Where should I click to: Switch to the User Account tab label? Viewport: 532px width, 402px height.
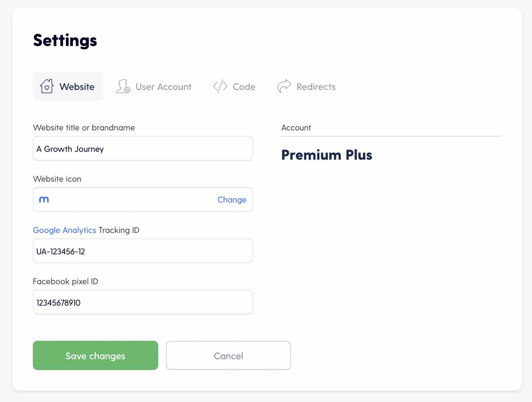[163, 87]
